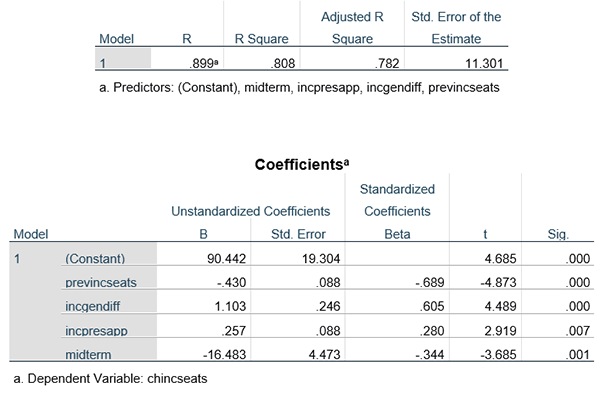
Task: Select incpresapp Beta value .280
Action: (432, 331)
